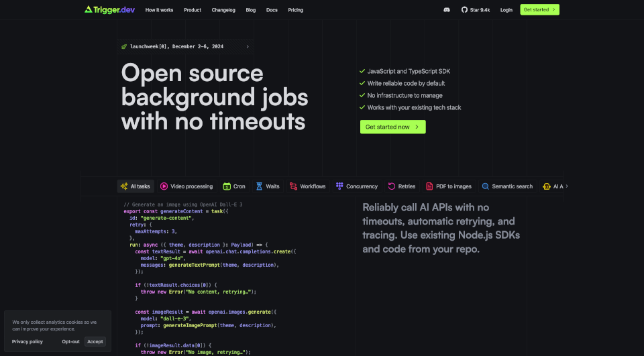Open the Video processing example tab

186,186
